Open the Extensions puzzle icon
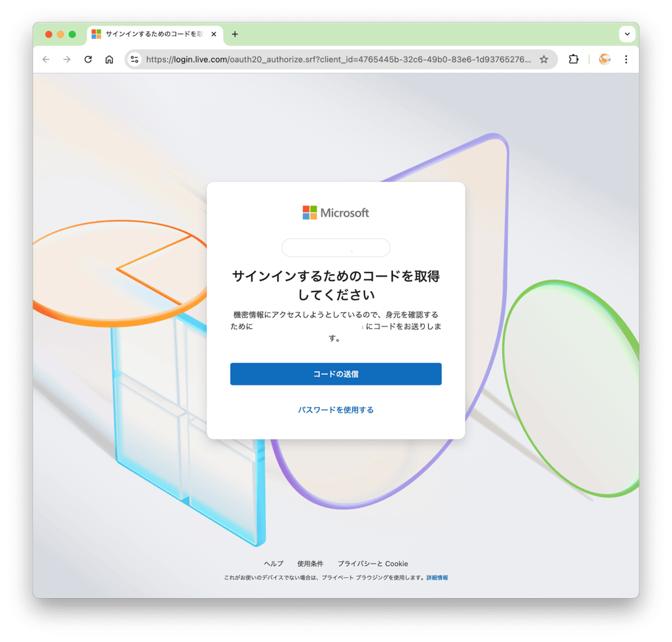The image size is (672, 642). (574, 59)
